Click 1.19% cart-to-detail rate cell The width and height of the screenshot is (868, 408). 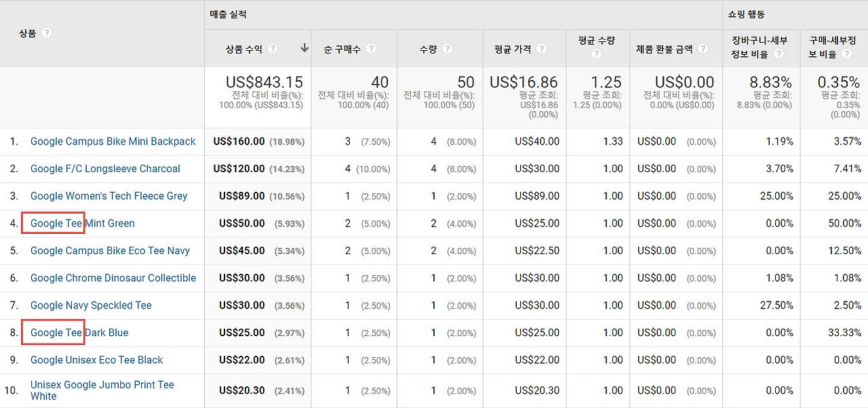(x=780, y=142)
